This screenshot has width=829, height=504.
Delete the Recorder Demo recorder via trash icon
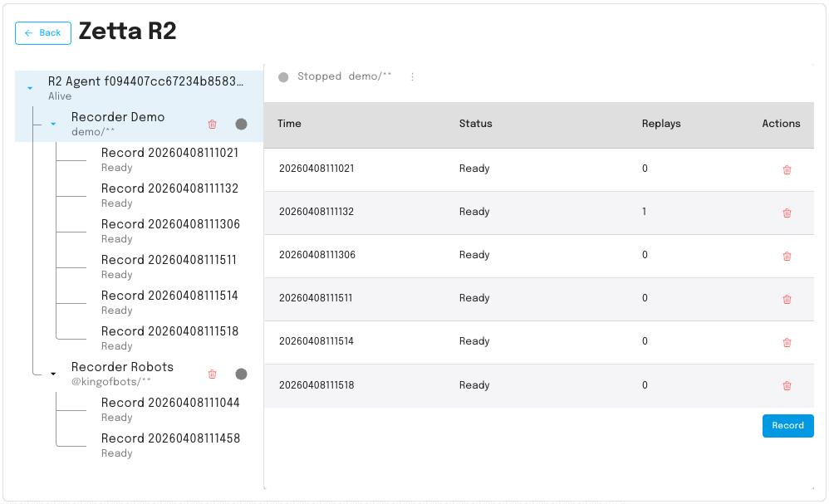click(x=212, y=125)
